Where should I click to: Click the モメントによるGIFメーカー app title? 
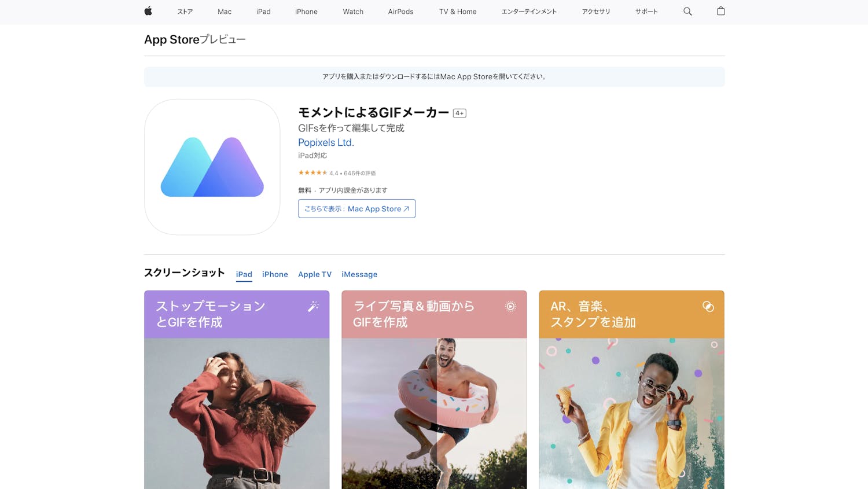tap(373, 113)
